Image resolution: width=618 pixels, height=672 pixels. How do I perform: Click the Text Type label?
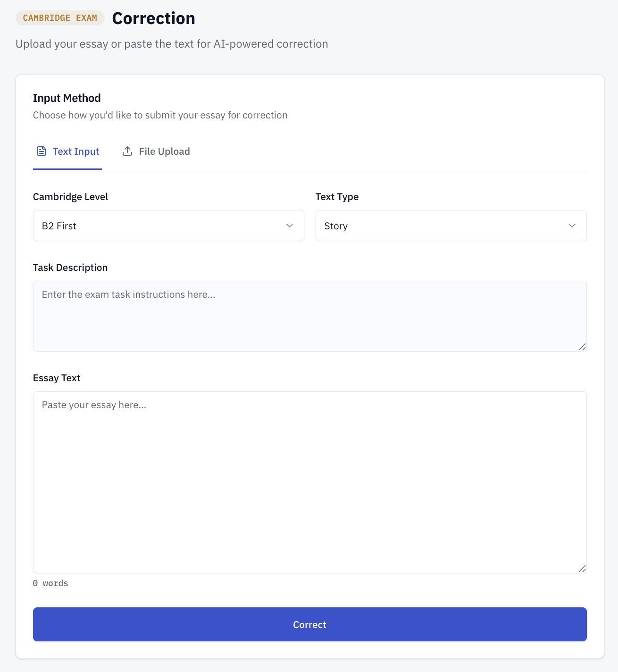(337, 197)
